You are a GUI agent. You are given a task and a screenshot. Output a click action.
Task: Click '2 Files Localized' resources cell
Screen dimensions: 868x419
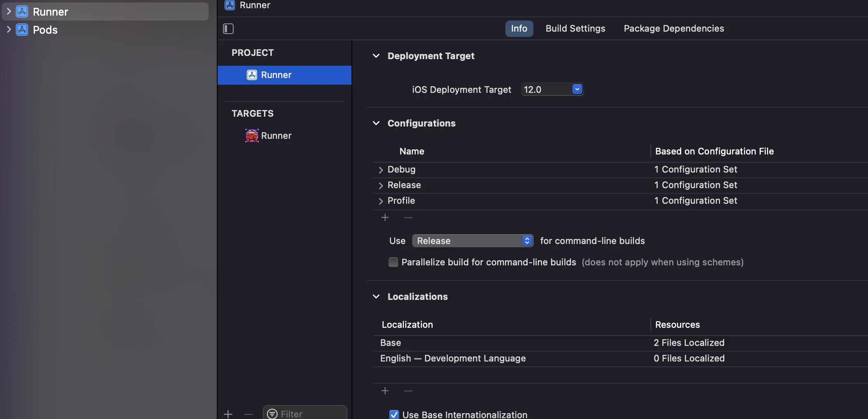[689, 343]
